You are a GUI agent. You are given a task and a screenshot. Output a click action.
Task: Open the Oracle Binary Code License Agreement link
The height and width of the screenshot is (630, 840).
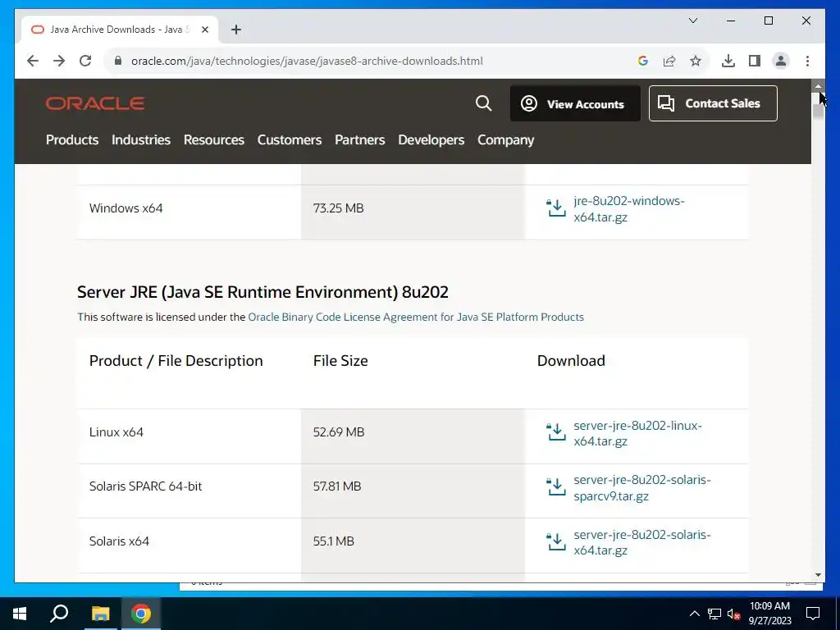pos(416,317)
